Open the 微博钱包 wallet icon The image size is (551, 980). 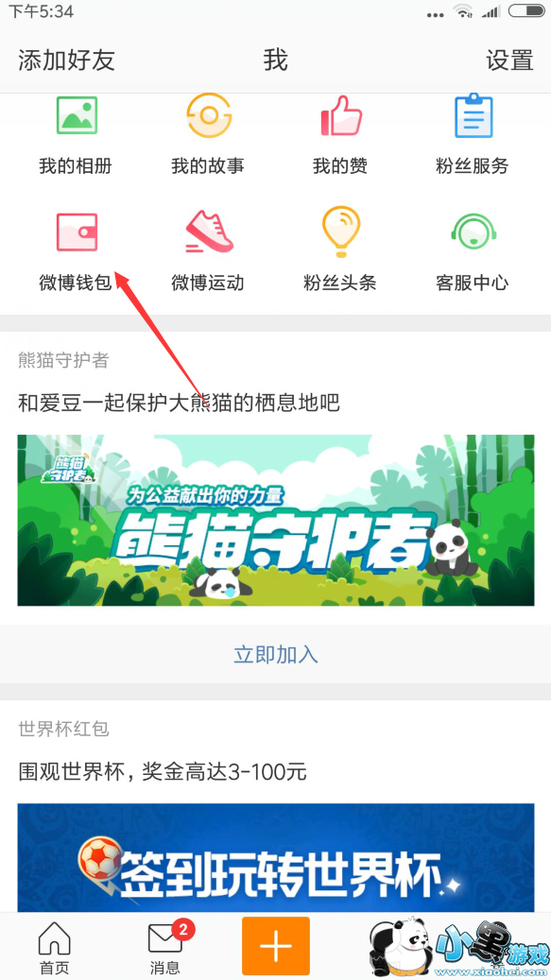tap(77, 232)
